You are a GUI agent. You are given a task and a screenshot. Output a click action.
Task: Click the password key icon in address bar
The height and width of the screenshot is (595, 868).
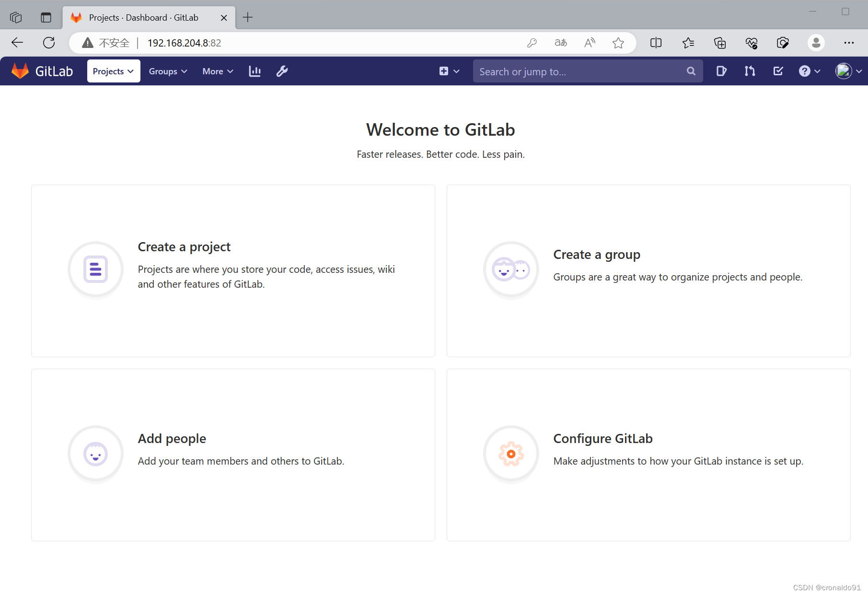pyautogui.click(x=532, y=43)
